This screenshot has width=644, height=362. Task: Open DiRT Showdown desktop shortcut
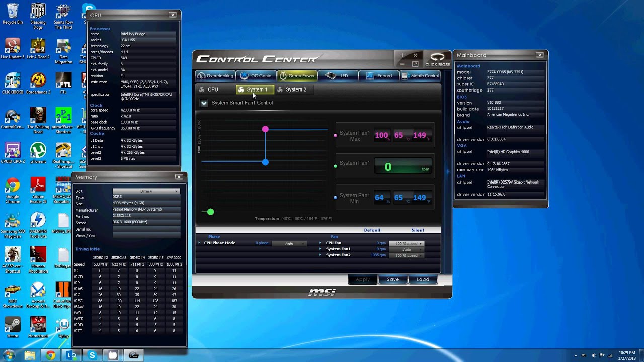(13, 295)
